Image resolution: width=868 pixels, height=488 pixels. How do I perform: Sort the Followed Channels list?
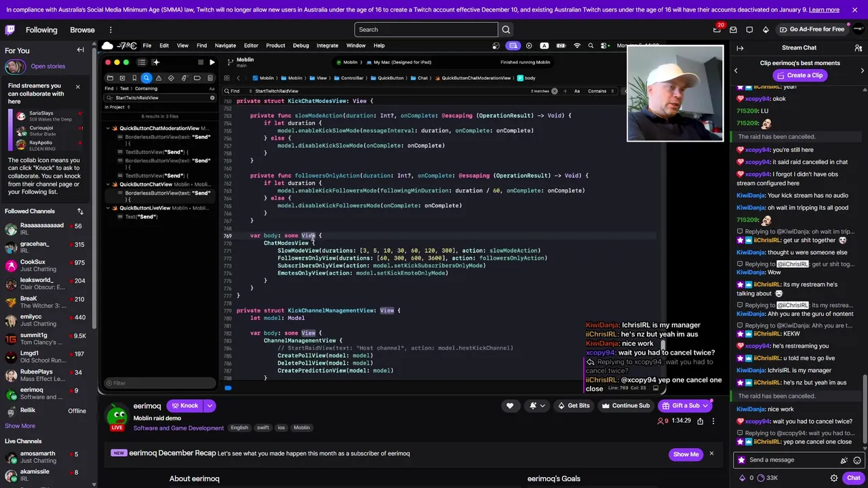click(x=80, y=211)
